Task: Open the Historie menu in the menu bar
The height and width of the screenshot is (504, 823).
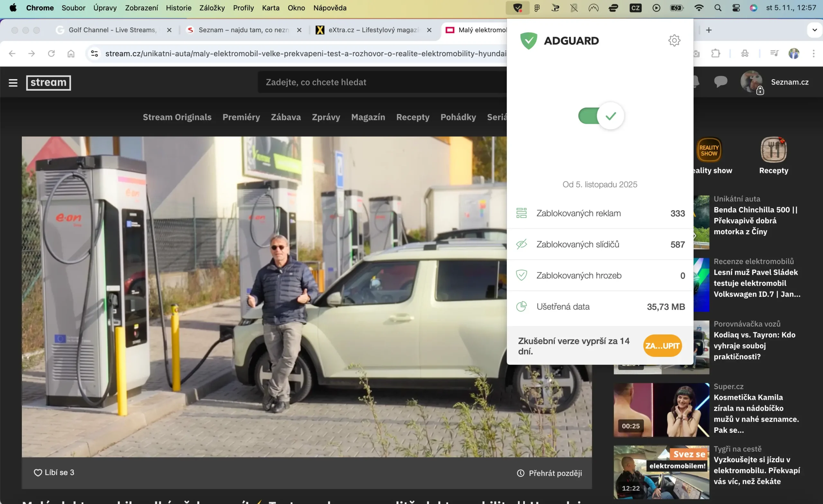Action: [178, 8]
